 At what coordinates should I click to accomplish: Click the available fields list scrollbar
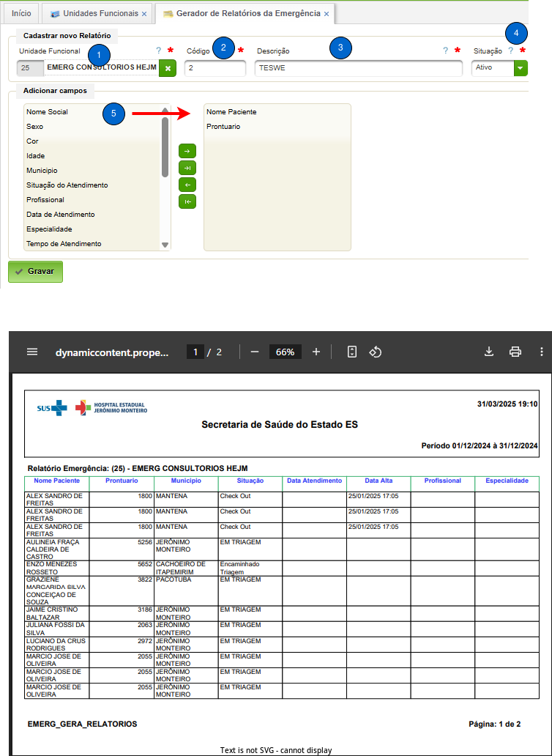click(165, 147)
